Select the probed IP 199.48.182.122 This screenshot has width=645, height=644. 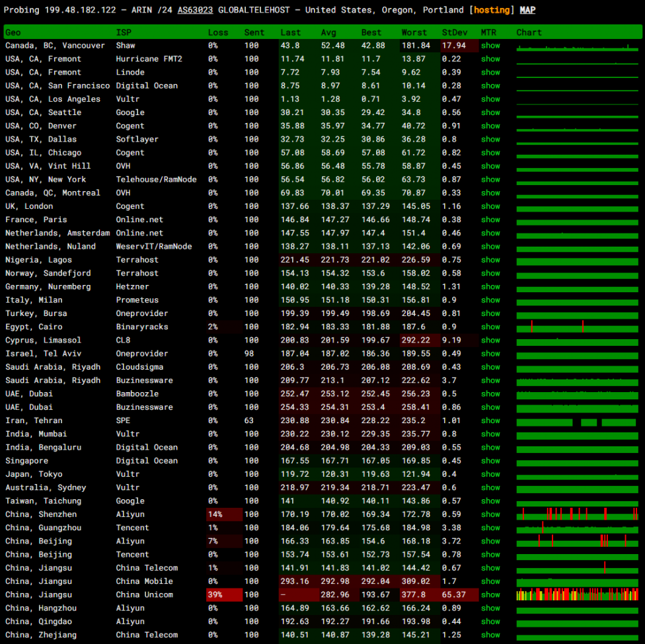tap(80, 10)
